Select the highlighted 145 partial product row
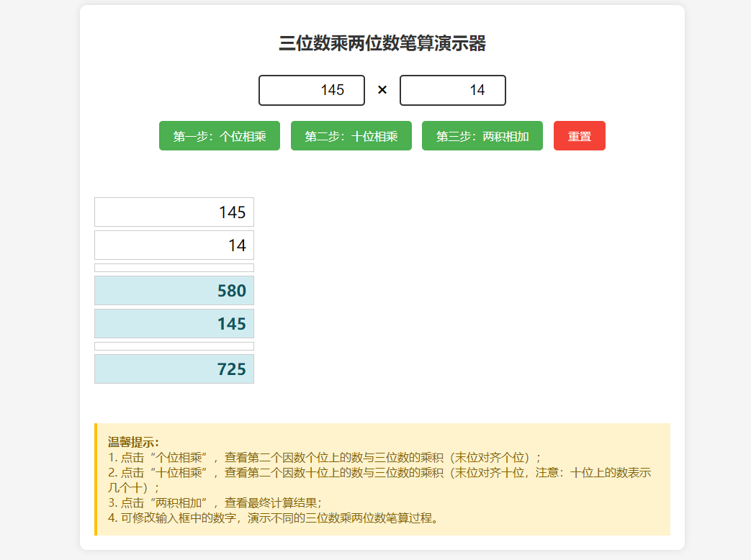The height and width of the screenshot is (560, 751). point(174,323)
